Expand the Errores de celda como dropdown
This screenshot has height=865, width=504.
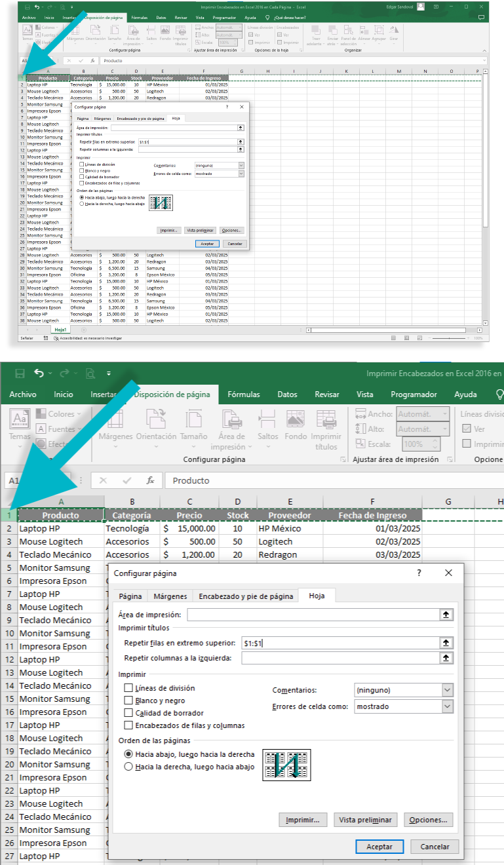(447, 706)
